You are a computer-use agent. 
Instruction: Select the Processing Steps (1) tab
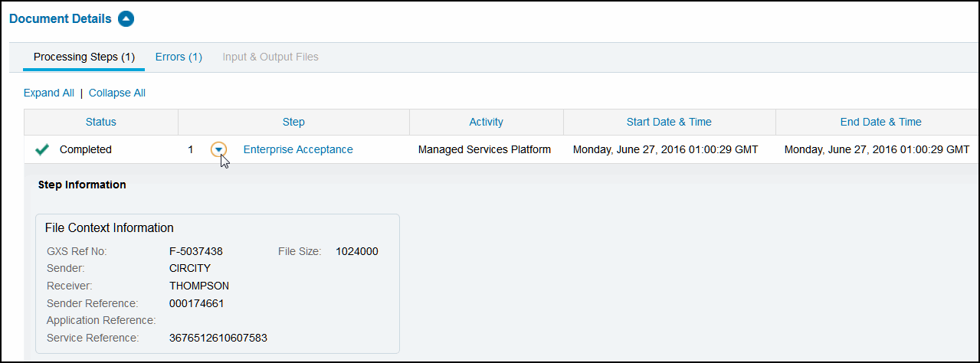(x=84, y=57)
